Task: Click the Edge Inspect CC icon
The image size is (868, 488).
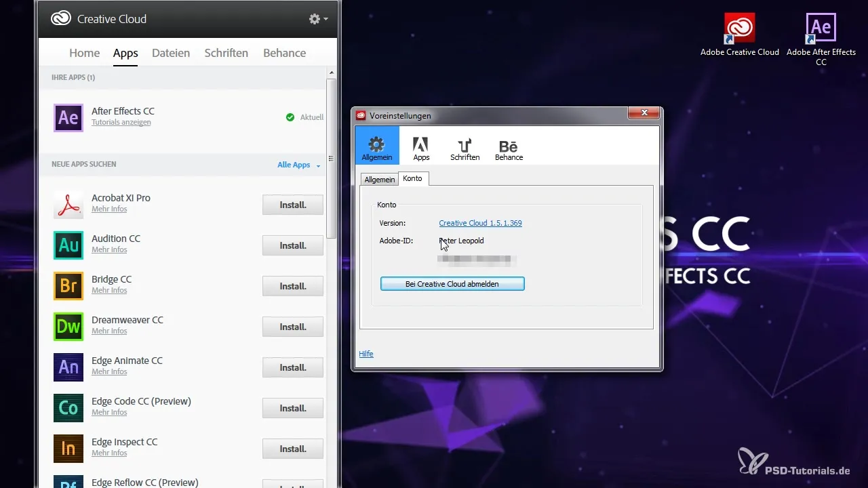Action: [68, 449]
